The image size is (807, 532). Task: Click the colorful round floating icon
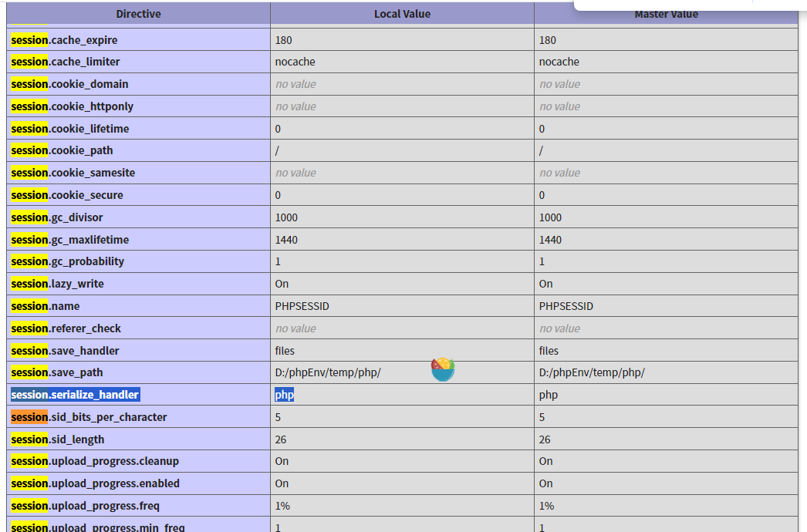click(x=443, y=369)
